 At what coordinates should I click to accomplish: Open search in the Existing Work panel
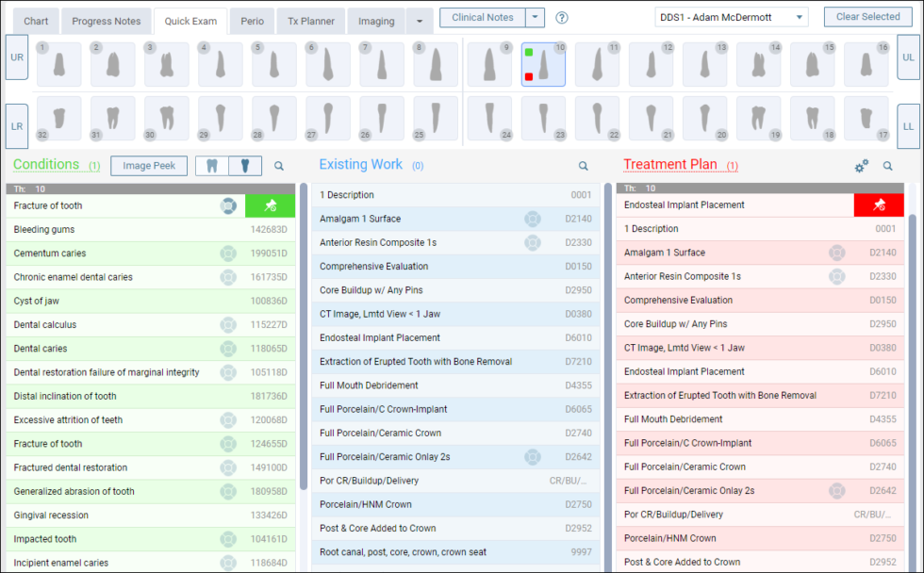584,165
